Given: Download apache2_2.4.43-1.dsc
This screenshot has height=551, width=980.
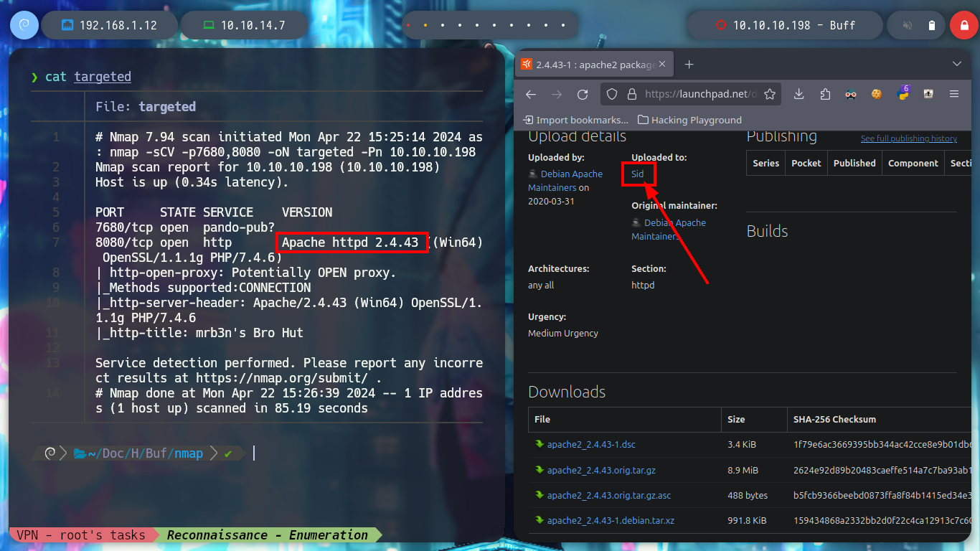Looking at the screenshot, I should point(591,444).
